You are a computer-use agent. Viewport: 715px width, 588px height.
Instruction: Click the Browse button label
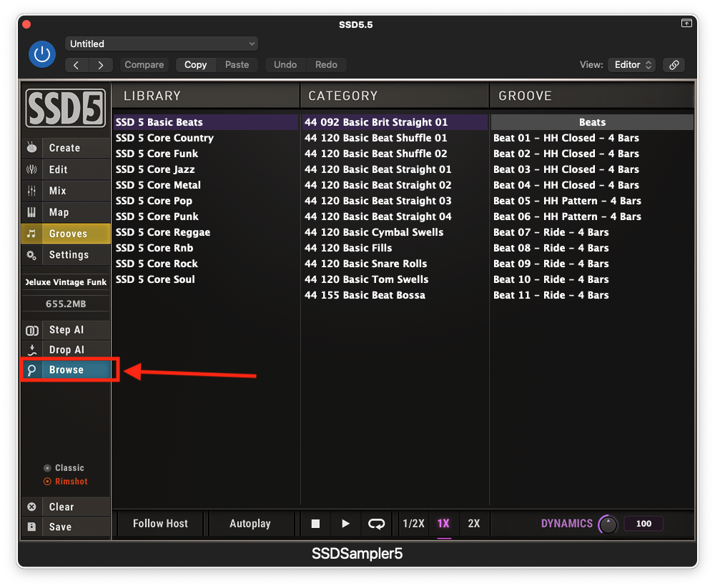(66, 369)
